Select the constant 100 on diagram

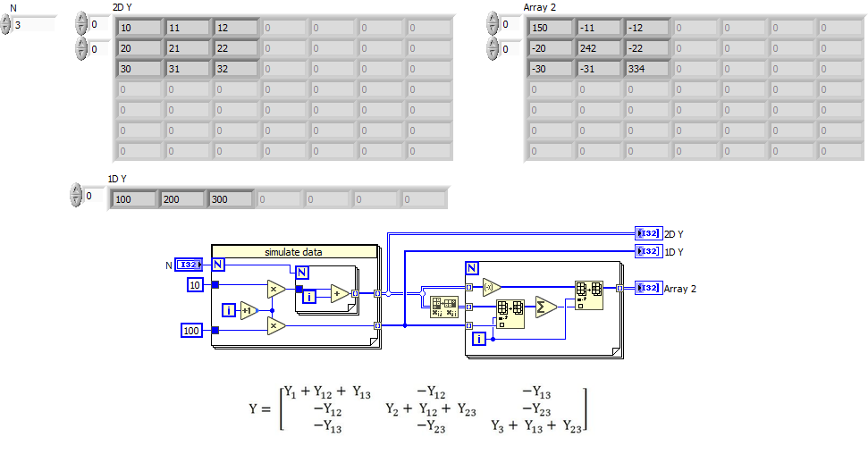point(191,331)
